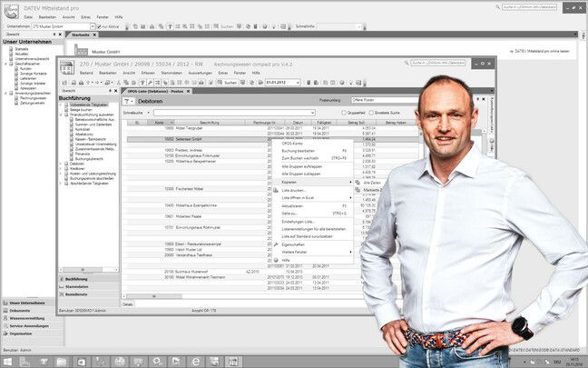Open Kunden under Geschäftspartner

tap(25, 69)
